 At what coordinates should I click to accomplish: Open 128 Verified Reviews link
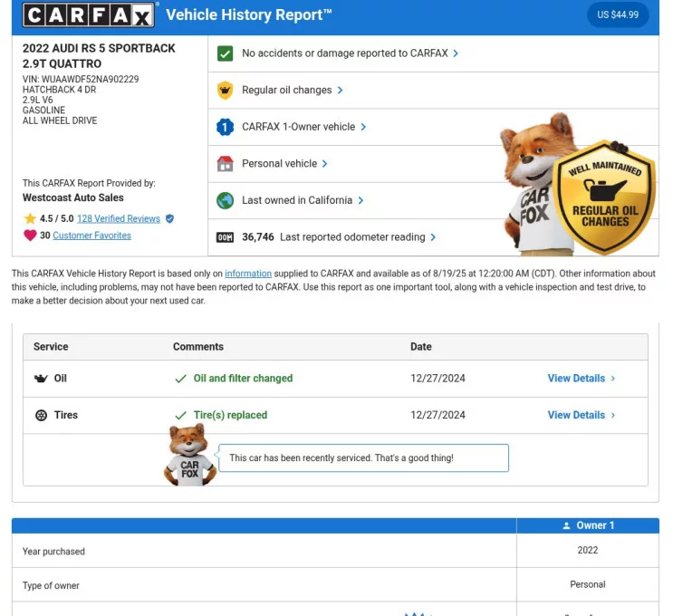coord(118,219)
